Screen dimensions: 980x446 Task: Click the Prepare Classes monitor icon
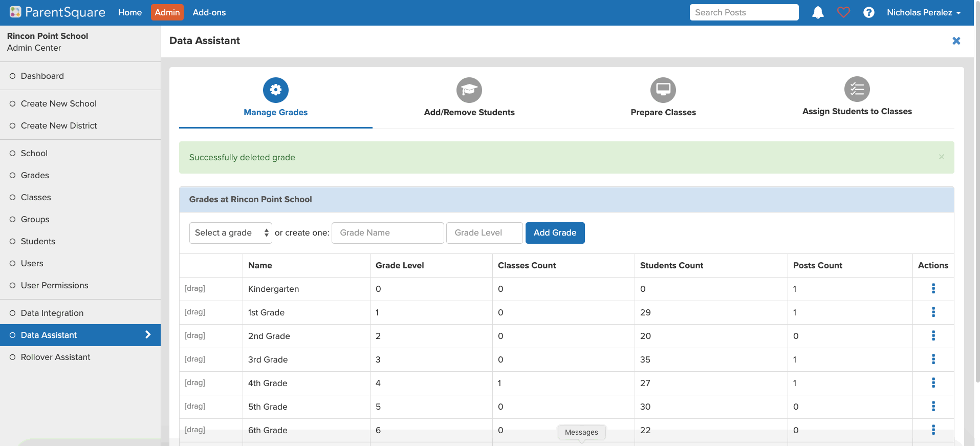663,90
